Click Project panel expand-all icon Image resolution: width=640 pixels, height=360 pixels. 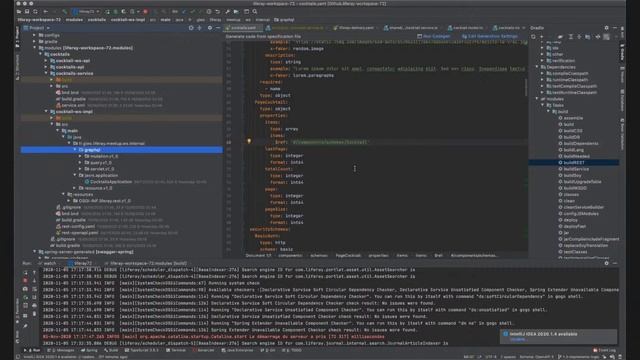coord(200,28)
